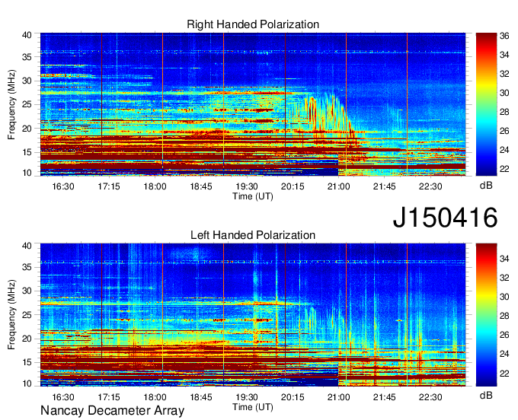Screen dimensions: 518x420
Task: Click the bottom colorbar gradient scale
Action: tap(486, 315)
